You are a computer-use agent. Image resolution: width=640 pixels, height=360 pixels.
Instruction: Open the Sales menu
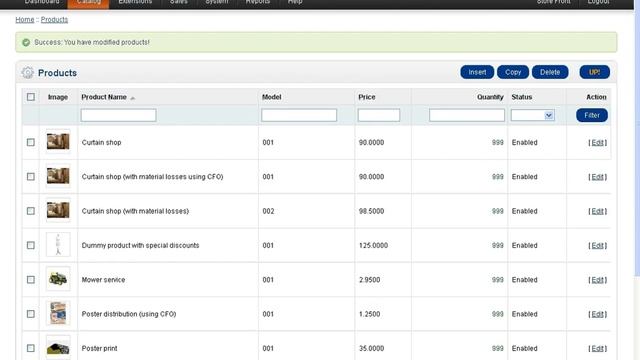179,2
